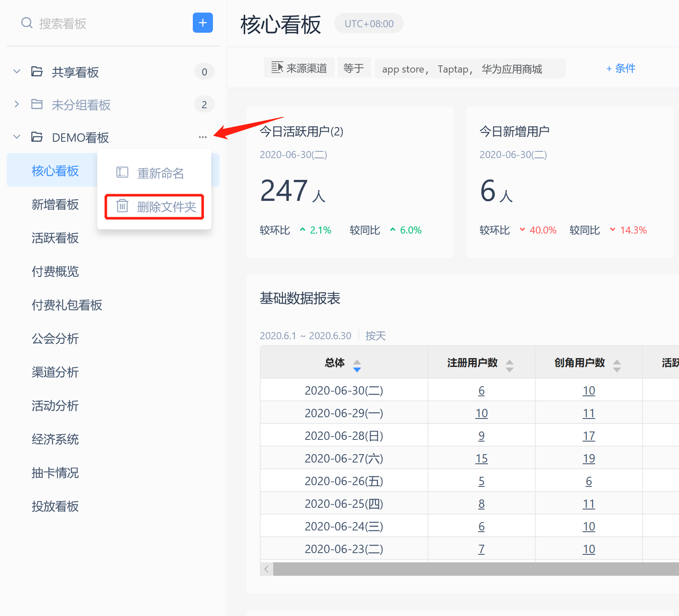Click the search magnifier icon

point(27,23)
